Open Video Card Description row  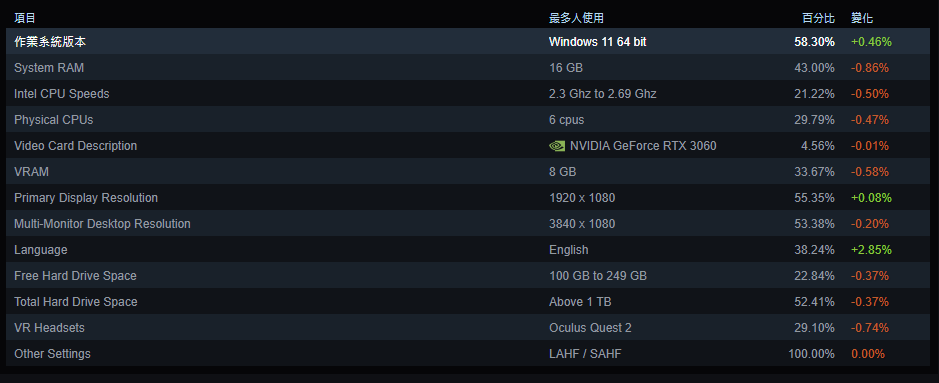tap(468, 146)
